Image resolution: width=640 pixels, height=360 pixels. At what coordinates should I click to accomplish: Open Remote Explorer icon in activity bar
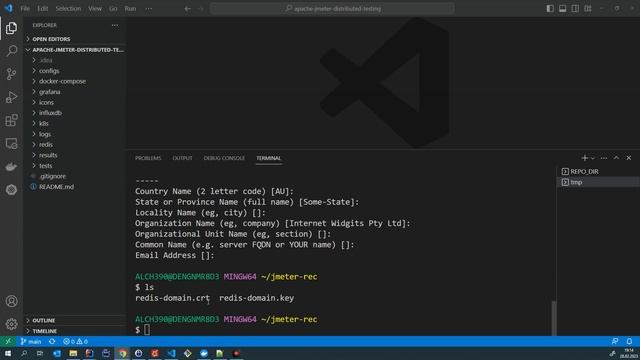(11, 143)
